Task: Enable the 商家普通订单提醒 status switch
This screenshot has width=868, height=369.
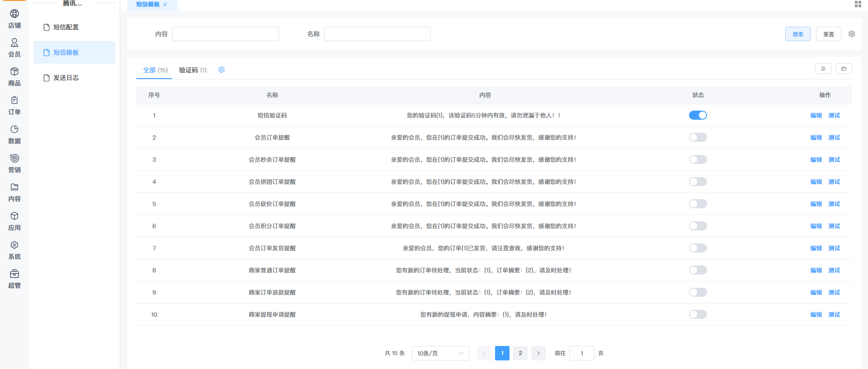Action: coord(698,270)
